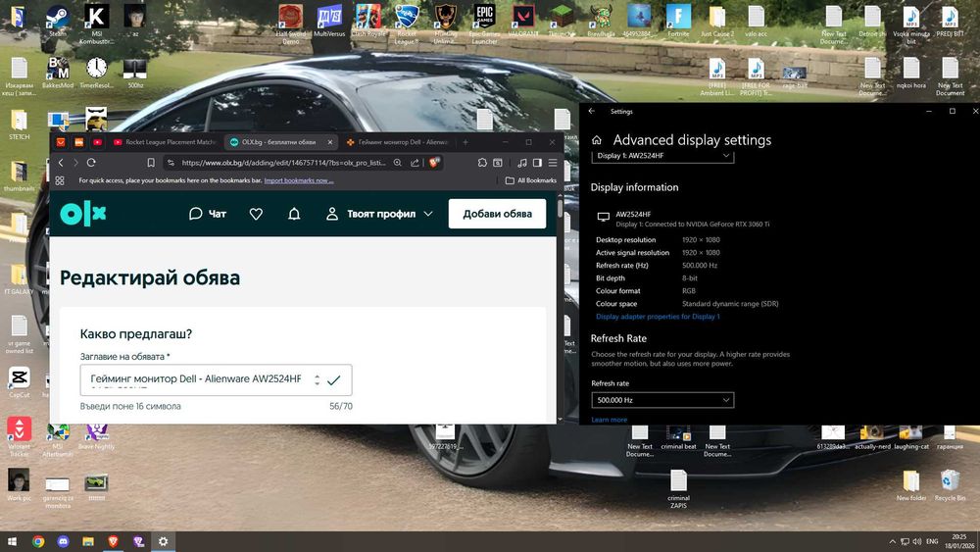Click the Добави обява button
The height and width of the screenshot is (552, 980).
point(498,214)
